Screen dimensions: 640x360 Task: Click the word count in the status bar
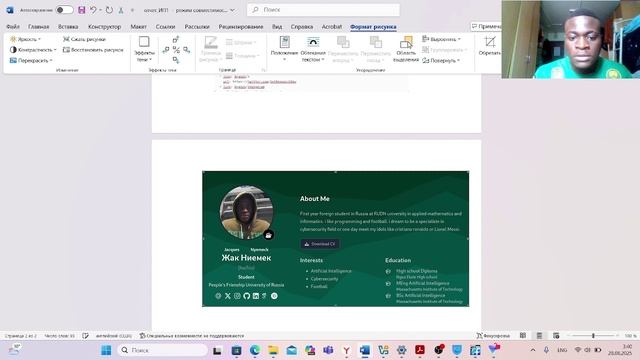click(x=60, y=336)
